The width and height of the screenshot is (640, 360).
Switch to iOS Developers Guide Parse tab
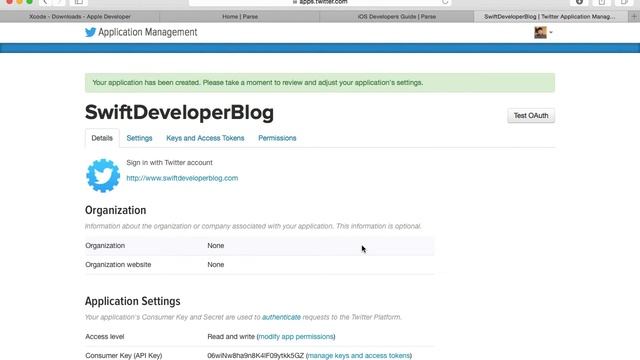[x=397, y=16]
